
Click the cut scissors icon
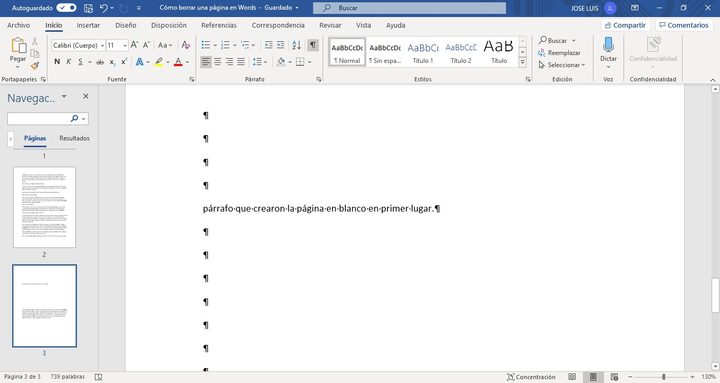[35, 41]
